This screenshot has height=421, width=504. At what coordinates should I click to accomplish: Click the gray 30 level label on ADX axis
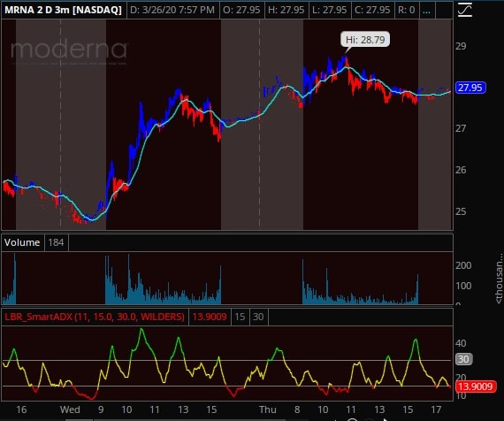pyautogui.click(x=463, y=359)
